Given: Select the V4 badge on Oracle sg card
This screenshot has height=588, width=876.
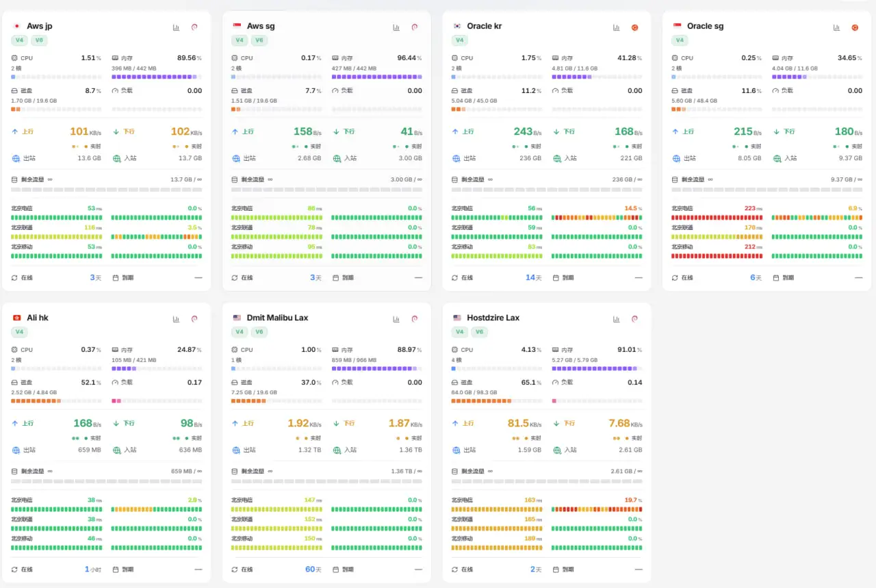Looking at the screenshot, I should [x=680, y=40].
